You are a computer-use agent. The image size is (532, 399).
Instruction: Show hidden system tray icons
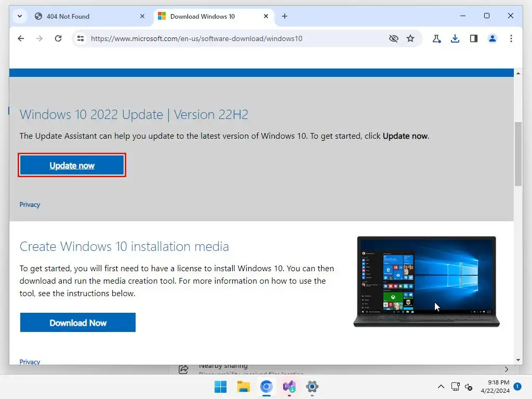click(441, 387)
